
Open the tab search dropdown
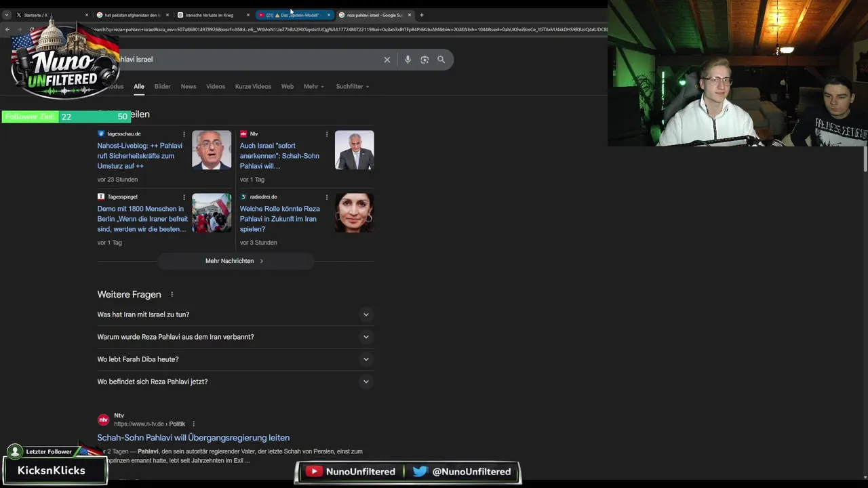[7, 15]
